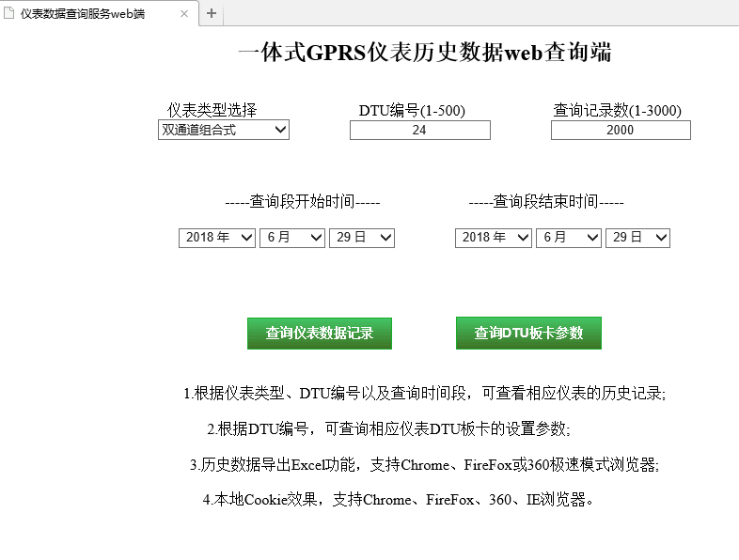739x560 pixels.
Task: Click the Excel export instruction line 3
Action: pyautogui.click(x=424, y=464)
